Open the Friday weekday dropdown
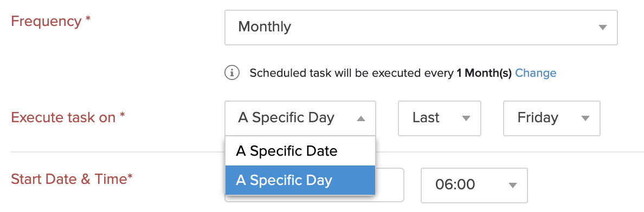 click(x=552, y=118)
